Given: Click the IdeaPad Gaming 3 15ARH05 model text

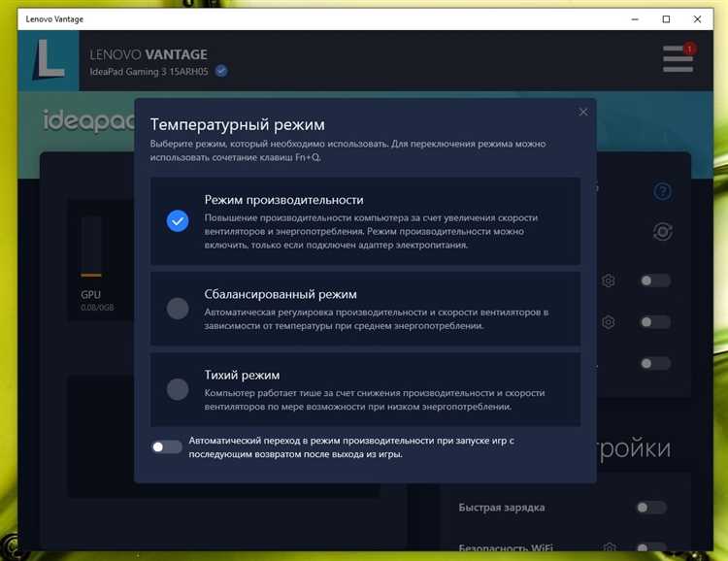Looking at the screenshot, I should (149, 72).
